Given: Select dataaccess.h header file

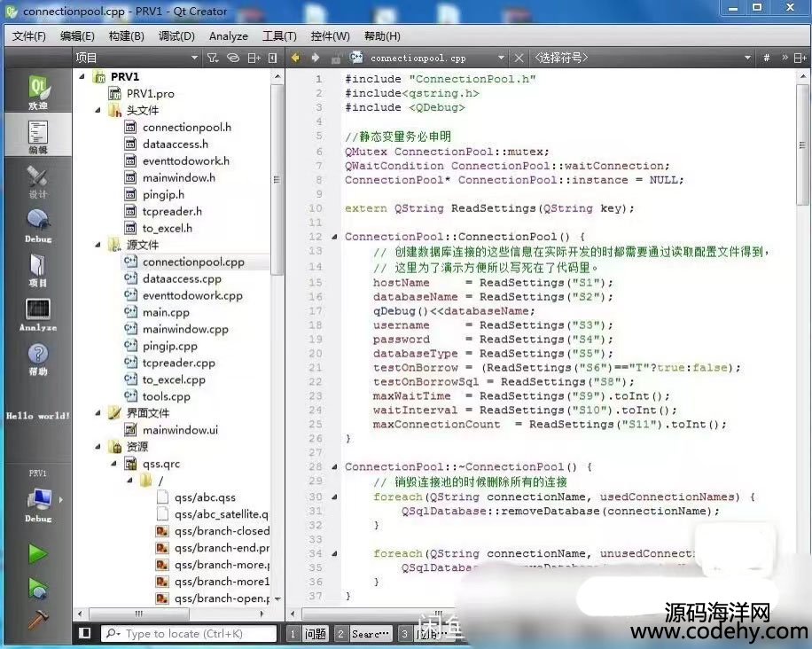Looking at the screenshot, I should (175, 144).
